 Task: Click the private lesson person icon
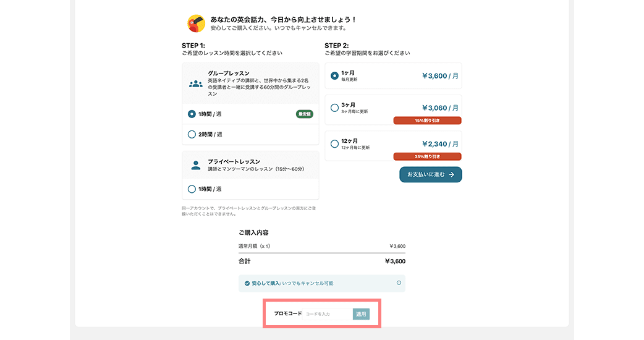196,165
